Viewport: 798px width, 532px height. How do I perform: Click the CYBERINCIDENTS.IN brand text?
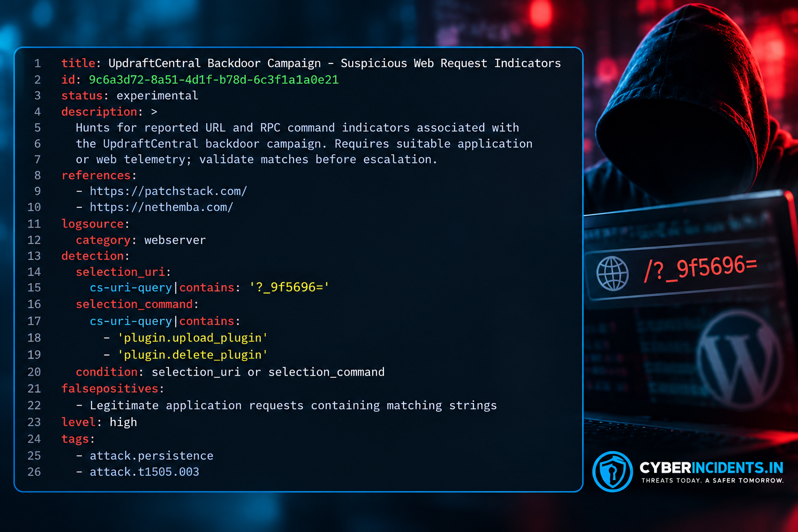(x=711, y=468)
